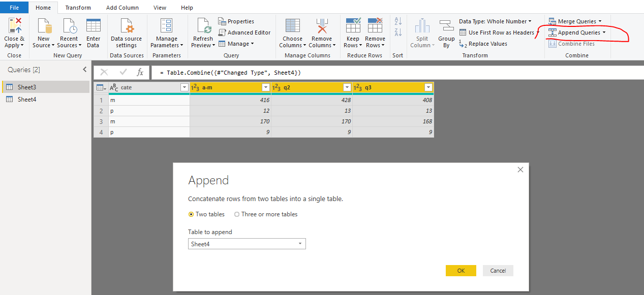Click the Remove Rows icon

pos(375,25)
